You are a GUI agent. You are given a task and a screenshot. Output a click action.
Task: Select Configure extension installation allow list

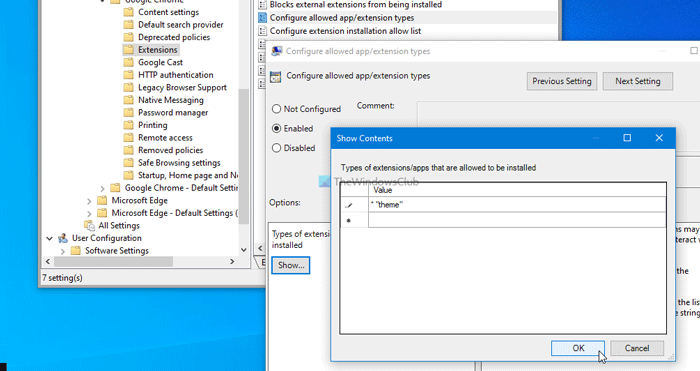(345, 31)
